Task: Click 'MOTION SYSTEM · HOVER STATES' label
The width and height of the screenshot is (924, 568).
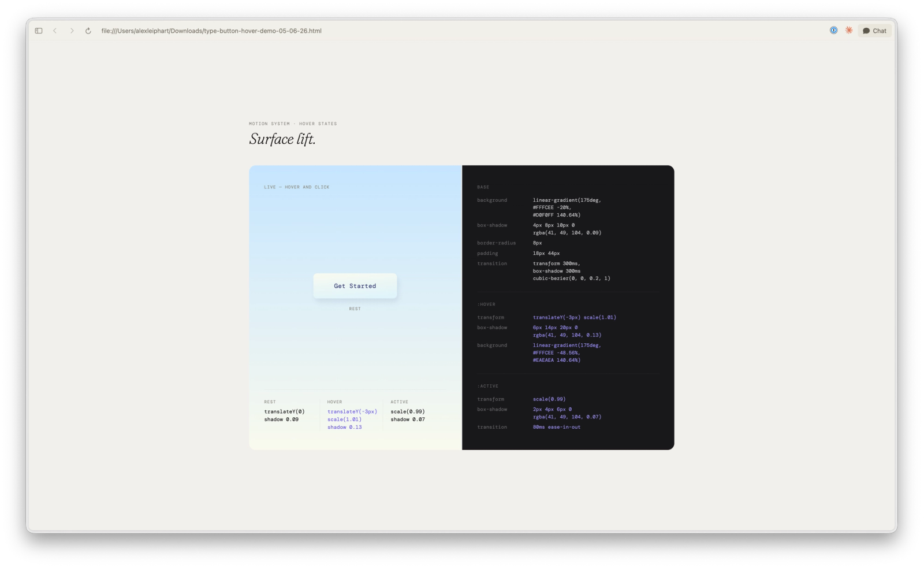Action: click(293, 124)
